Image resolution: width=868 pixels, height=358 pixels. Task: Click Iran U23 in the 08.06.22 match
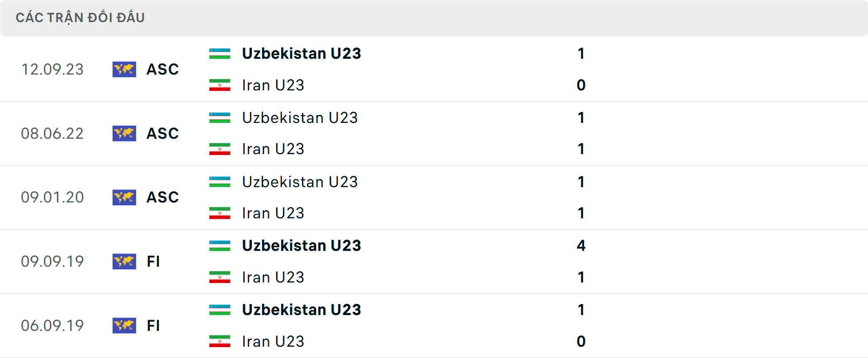pos(273,149)
